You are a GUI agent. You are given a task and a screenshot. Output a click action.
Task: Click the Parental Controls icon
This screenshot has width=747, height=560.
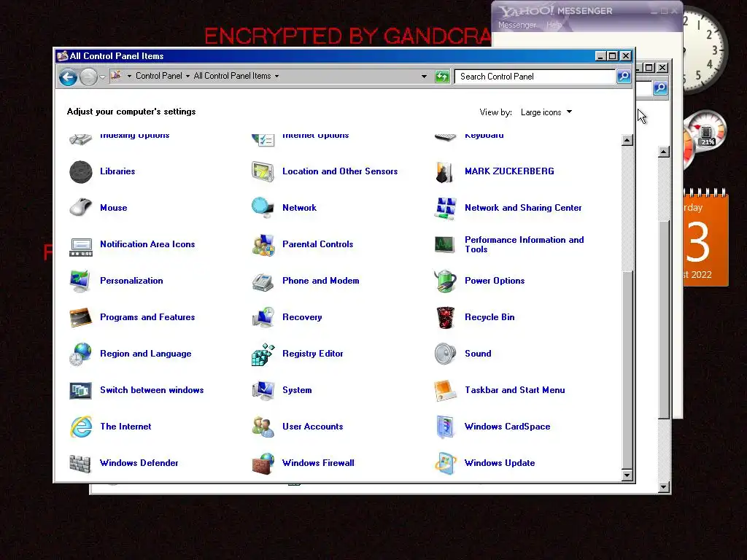click(263, 245)
